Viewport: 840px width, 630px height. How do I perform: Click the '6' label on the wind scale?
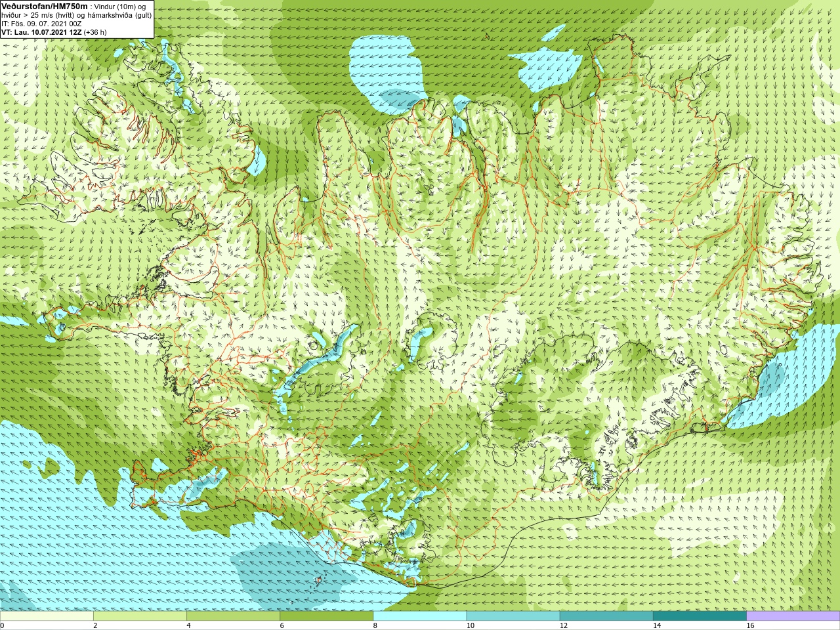tap(282, 626)
